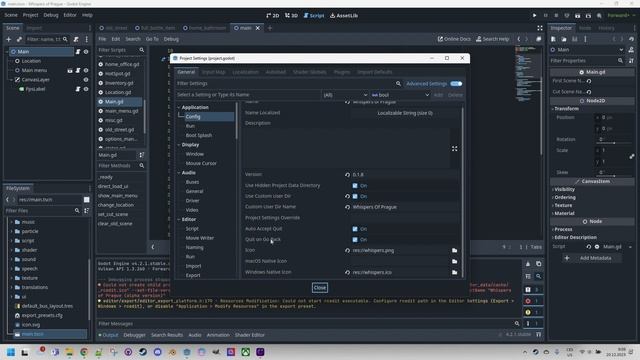Click the instance scene link icon
Screen dimensions: 640x360
pyautogui.click(x=19, y=39)
